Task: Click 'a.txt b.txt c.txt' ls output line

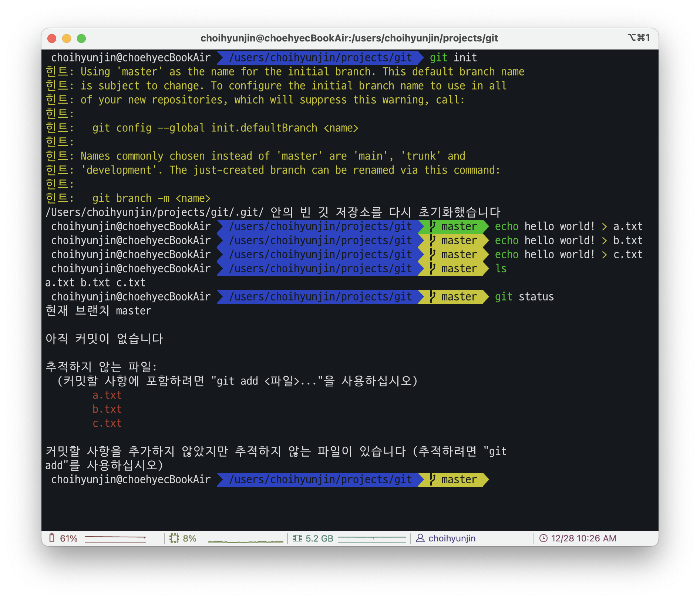Action: click(x=95, y=283)
